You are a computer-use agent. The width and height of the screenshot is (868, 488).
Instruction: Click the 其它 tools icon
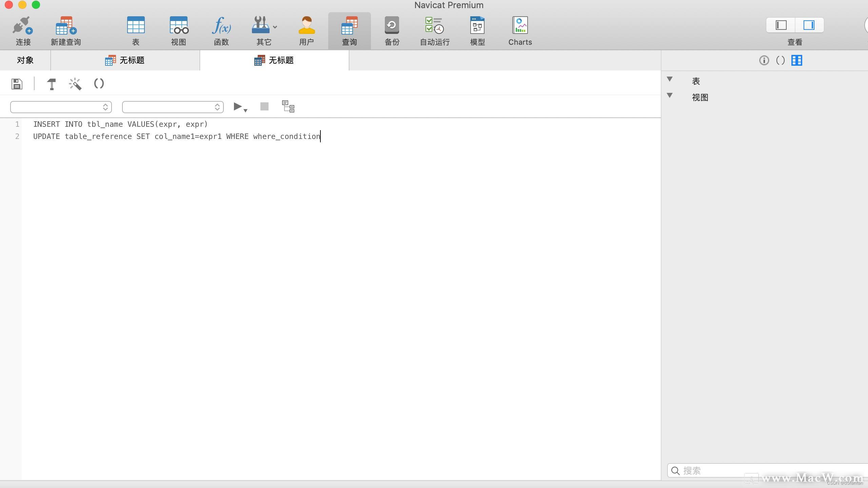tap(260, 25)
